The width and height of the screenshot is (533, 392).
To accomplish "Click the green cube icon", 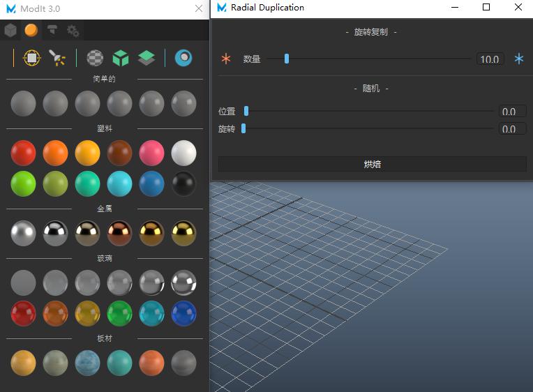I will pyautogui.click(x=121, y=58).
